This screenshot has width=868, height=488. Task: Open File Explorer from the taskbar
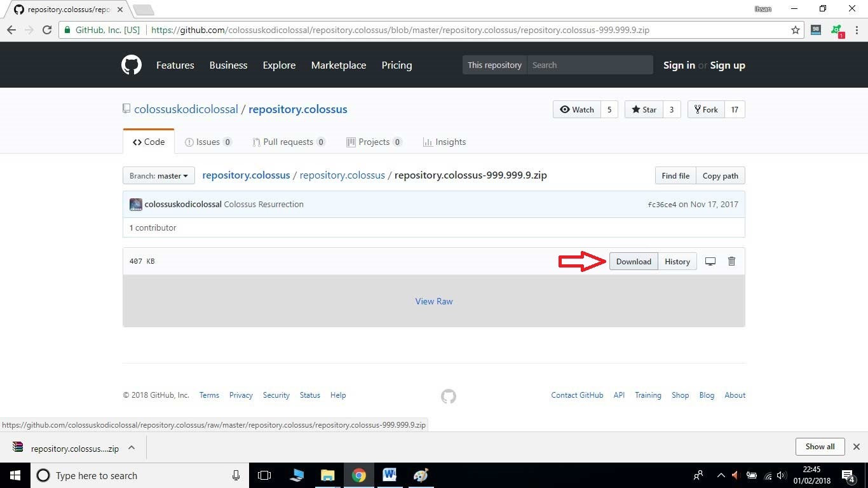[x=327, y=475]
